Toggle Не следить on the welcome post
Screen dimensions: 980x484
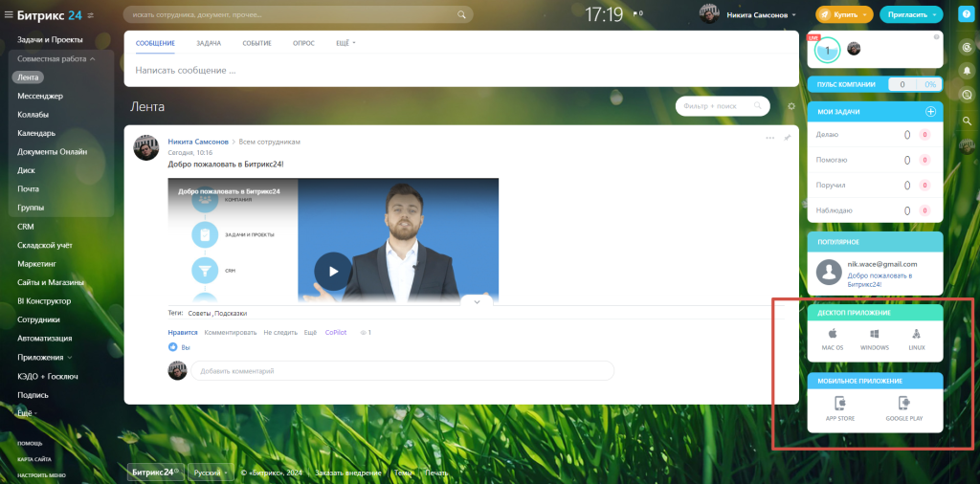click(280, 332)
